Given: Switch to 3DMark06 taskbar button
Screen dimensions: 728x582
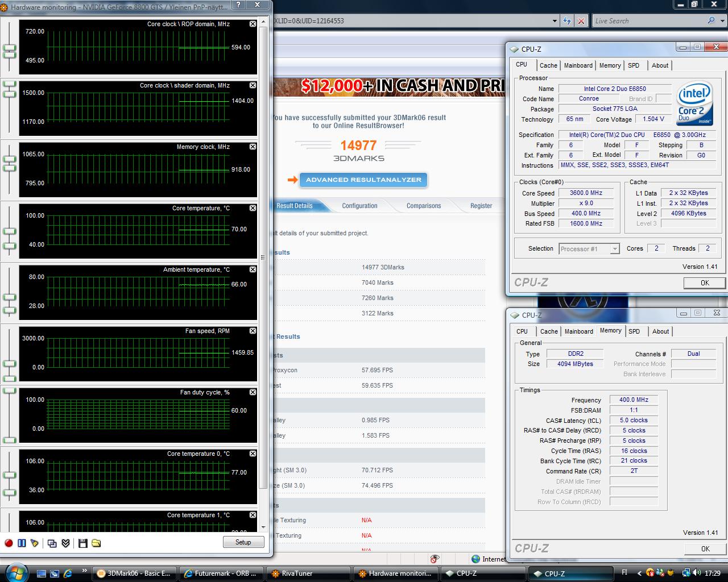Looking at the screenshot, I should point(134,573).
